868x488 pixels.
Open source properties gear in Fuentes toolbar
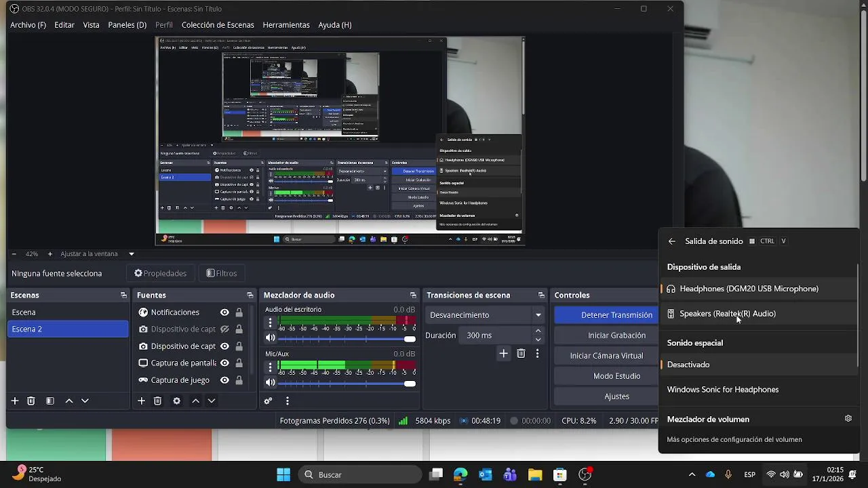pyautogui.click(x=177, y=401)
